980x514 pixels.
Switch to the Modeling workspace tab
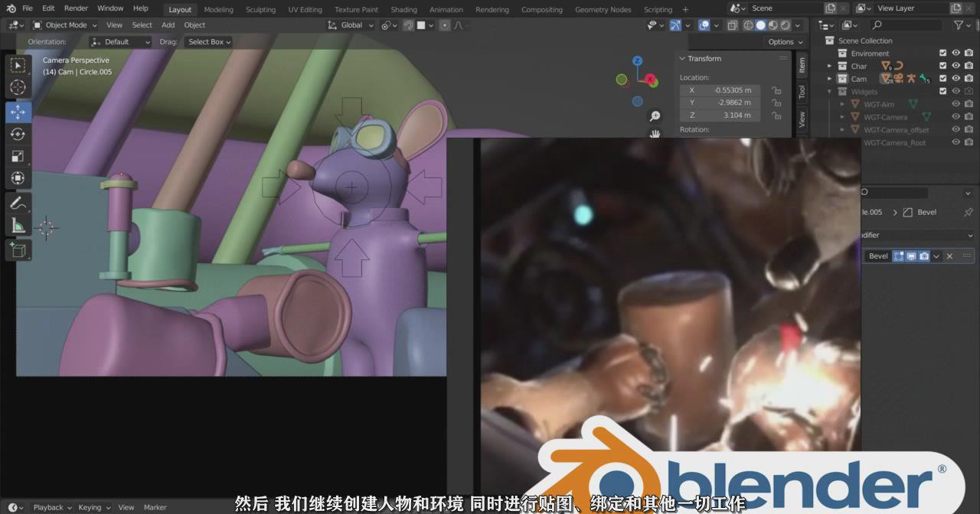(x=218, y=9)
